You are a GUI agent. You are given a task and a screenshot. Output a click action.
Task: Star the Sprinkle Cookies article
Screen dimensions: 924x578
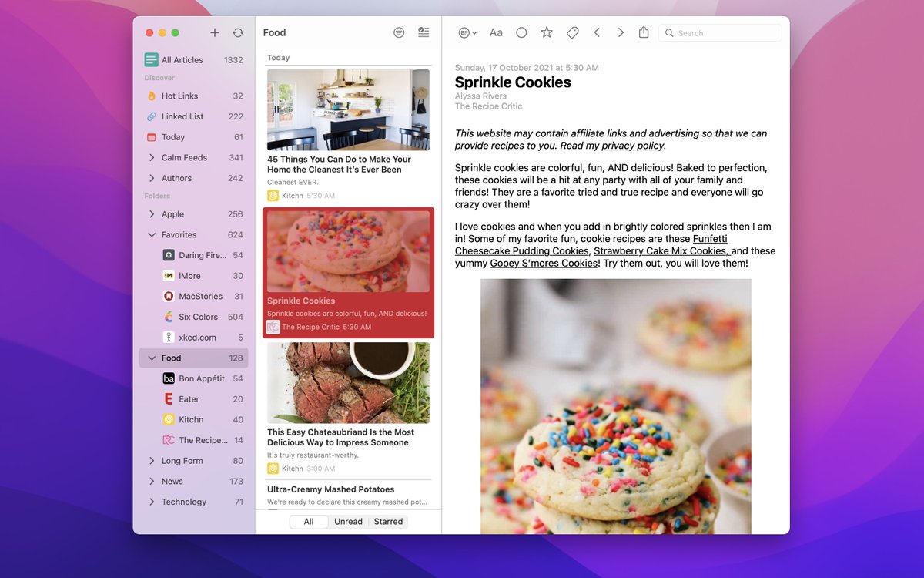(x=547, y=32)
